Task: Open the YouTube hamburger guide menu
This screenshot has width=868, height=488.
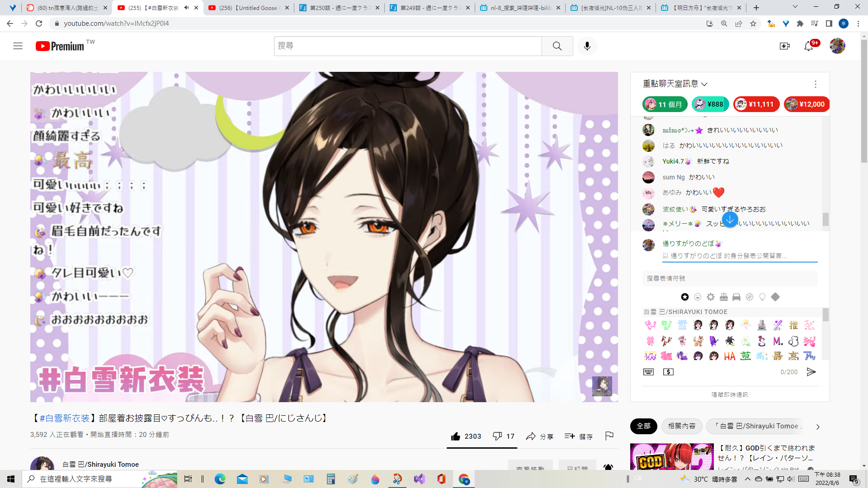Action: coord(18,46)
